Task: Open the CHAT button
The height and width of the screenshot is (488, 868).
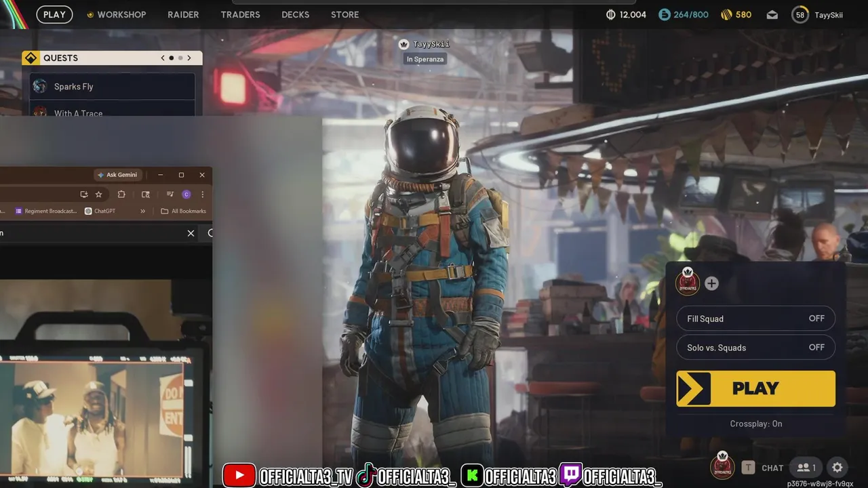Action: coord(772,468)
